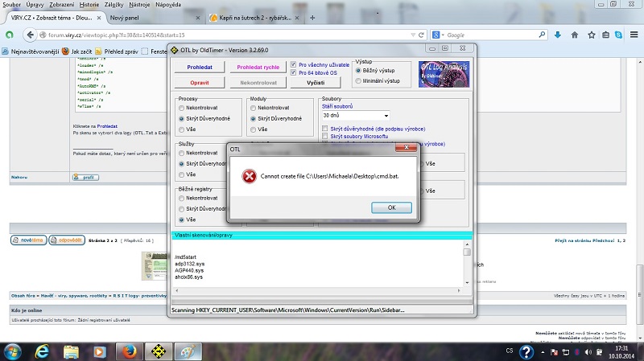Click the nové téma forum button
This screenshot has height=361, width=644.
pos(28,240)
